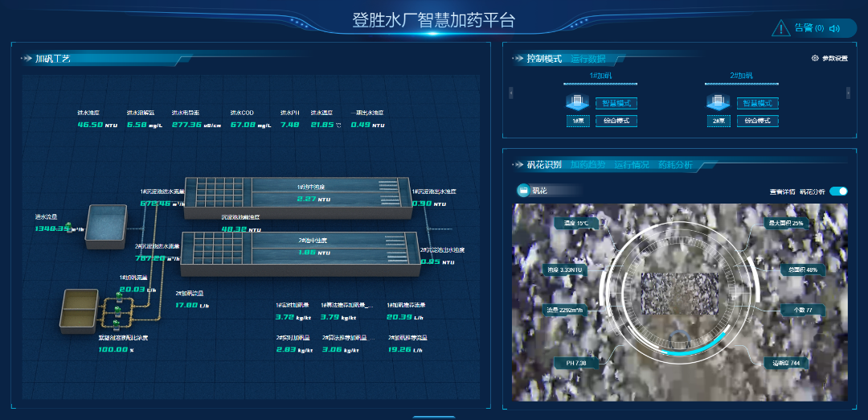Viewport: 868px width, 420px height.
Task: Select 智慧模式 for 2#加矾
Action: (x=757, y=103)
